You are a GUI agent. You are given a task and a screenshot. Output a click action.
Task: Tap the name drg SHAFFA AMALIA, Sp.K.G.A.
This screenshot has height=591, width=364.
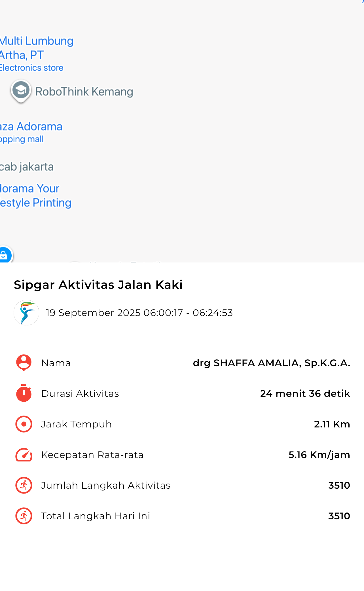271,363
